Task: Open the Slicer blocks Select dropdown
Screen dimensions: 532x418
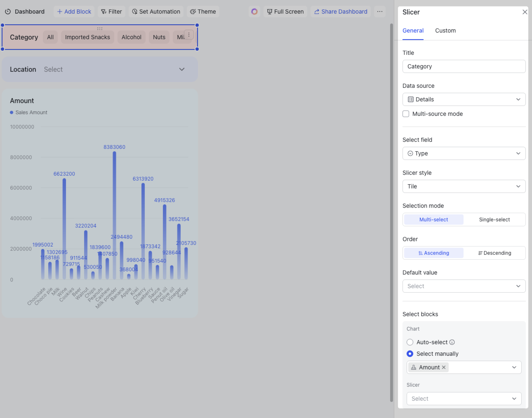Action: tap(464, 399)
